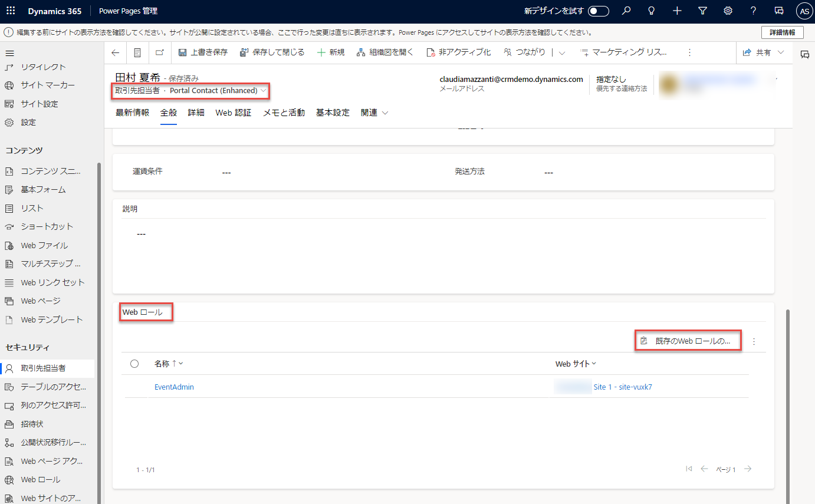Open Web ロール subgrid more commands
815x504 pixels.
[x=754, y=341]
